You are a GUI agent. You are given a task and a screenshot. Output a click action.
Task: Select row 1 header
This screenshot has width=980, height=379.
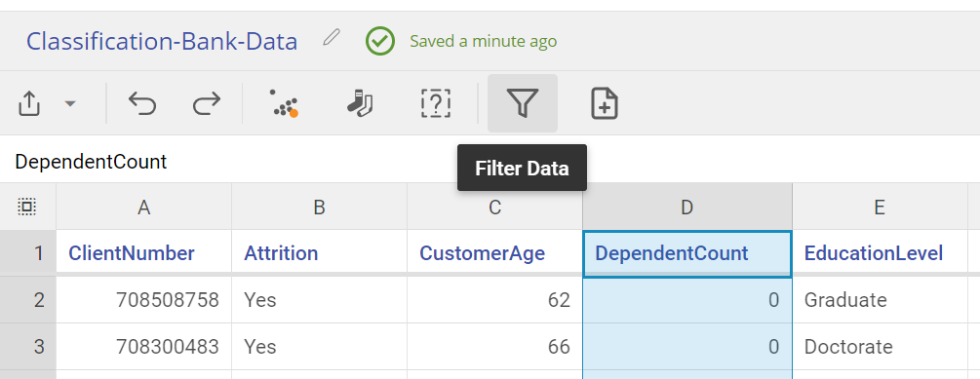pyautogui.click(x=27, y=253)
